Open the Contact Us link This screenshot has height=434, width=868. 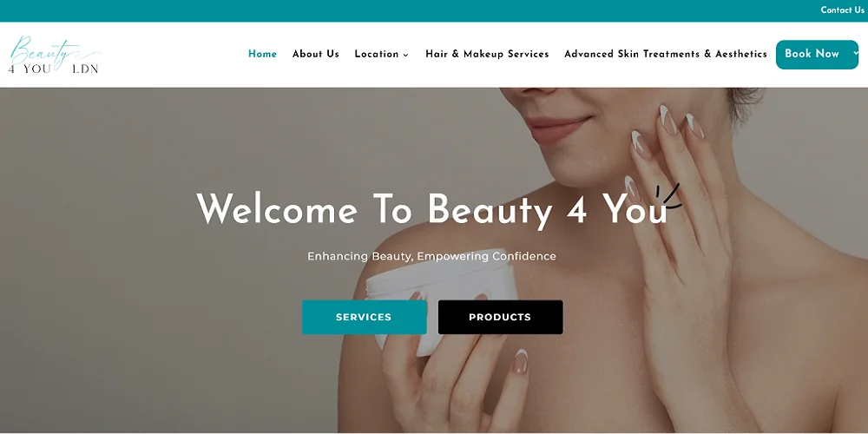[x=842, y=10]
